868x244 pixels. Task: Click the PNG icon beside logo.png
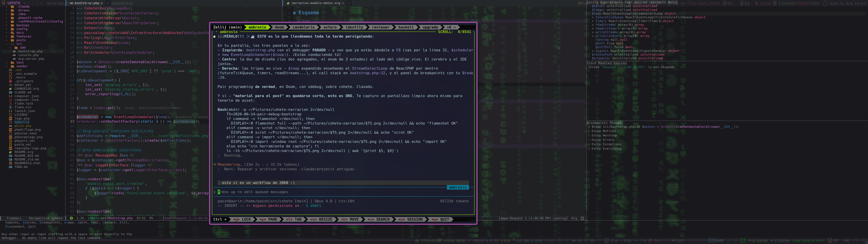(11, 119)
